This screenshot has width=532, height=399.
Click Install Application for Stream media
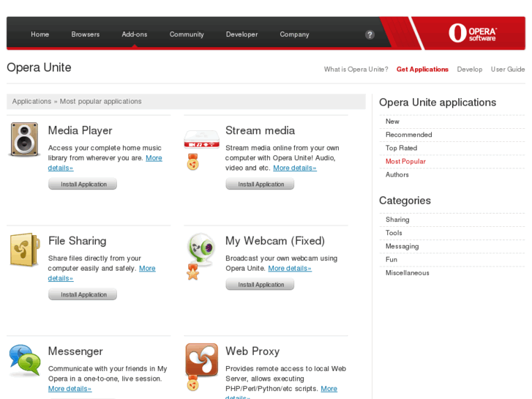click(260, 184)
